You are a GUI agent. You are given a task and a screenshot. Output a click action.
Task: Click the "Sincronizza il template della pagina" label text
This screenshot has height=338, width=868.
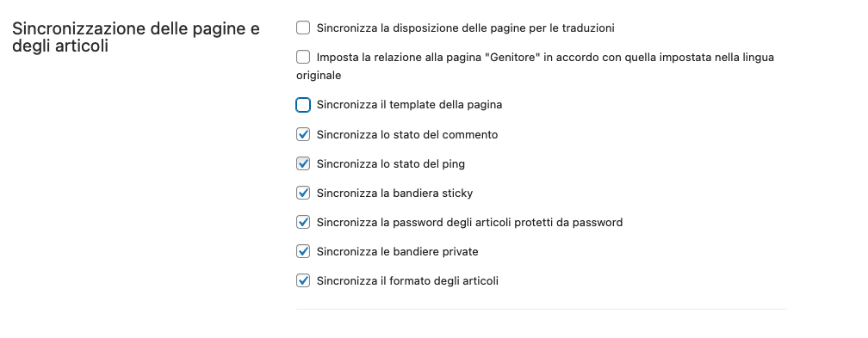pos(409,105)
